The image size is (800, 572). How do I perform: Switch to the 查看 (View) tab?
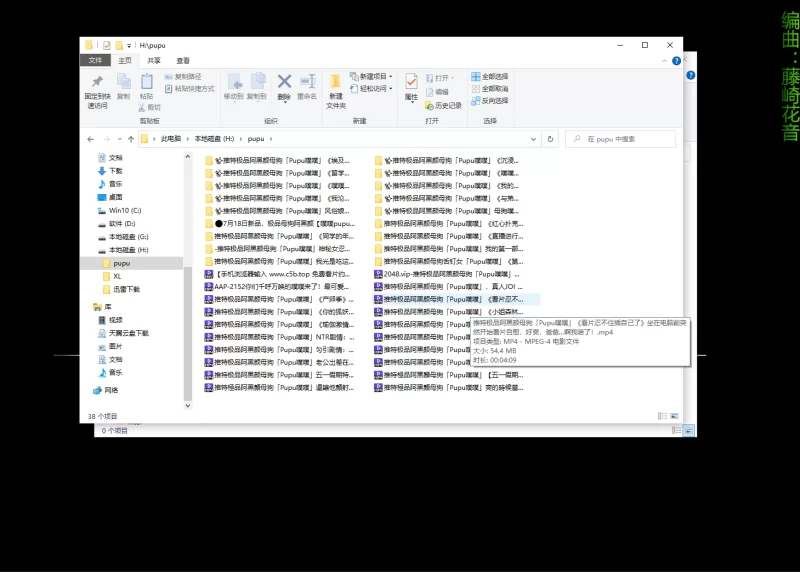click(183, 60)
